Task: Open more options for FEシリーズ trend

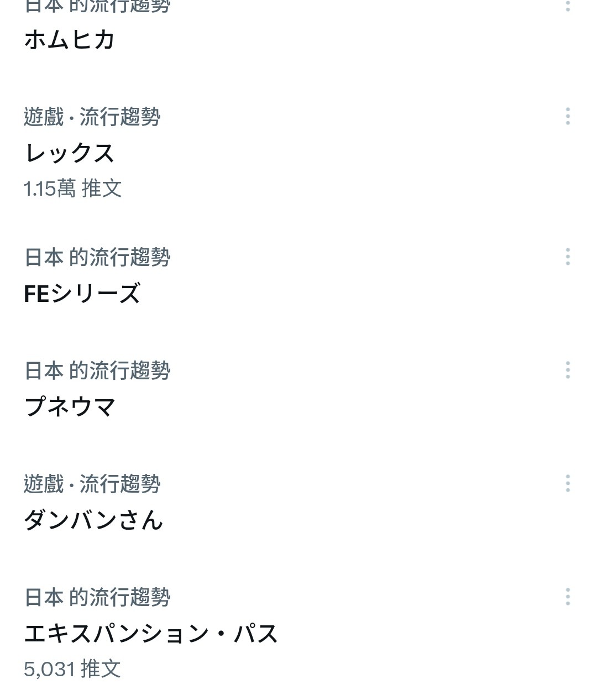Action: pyautogui.click(x=568, y=257)
